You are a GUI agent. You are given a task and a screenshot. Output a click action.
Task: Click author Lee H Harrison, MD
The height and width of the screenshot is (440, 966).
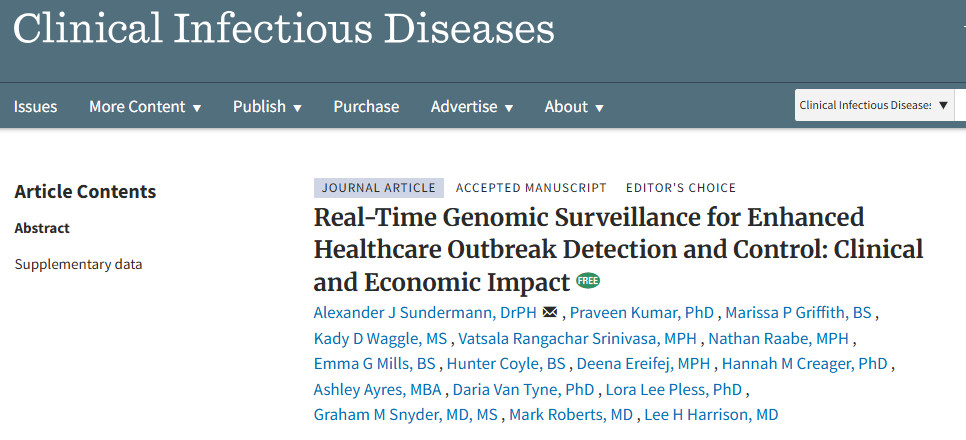click(x=711, y=415)
